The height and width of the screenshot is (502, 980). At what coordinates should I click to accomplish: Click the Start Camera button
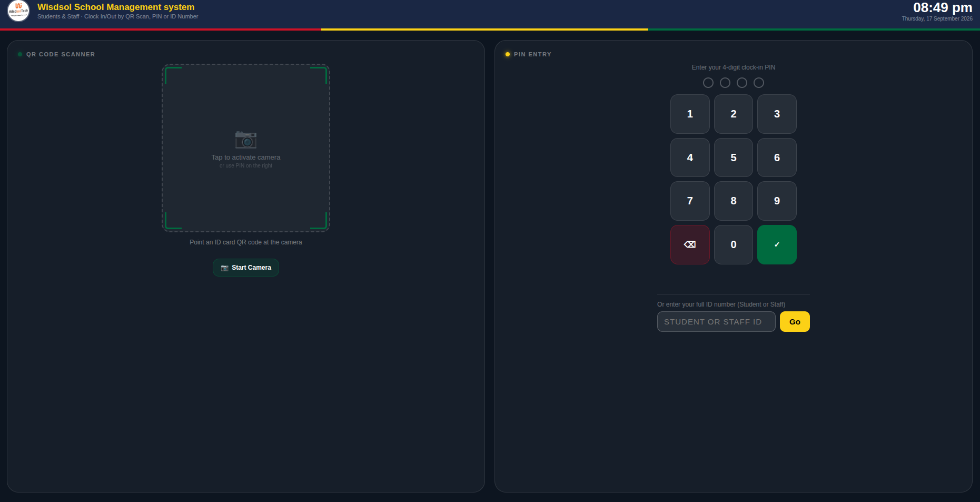click(x=246, y=268)
